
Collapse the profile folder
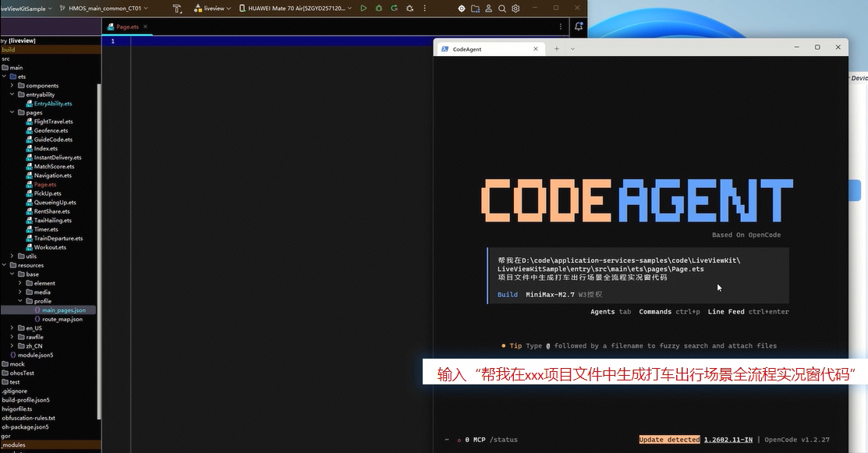[20, 301]
